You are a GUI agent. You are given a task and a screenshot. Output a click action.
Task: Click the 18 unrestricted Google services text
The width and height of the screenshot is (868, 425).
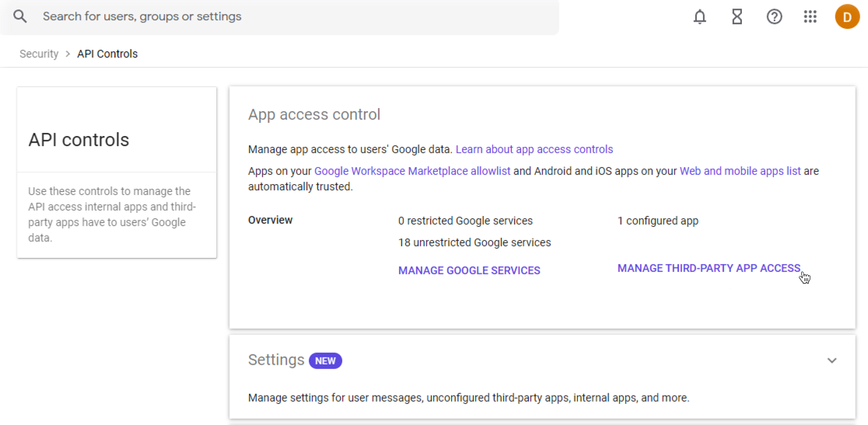tap(474, 242)
